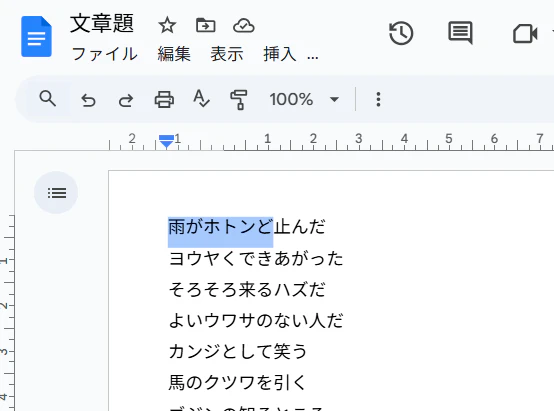Viewport: 554px width, 411px height.
Task: Click the line カンジとして笑う
Action: pos(238,351)
